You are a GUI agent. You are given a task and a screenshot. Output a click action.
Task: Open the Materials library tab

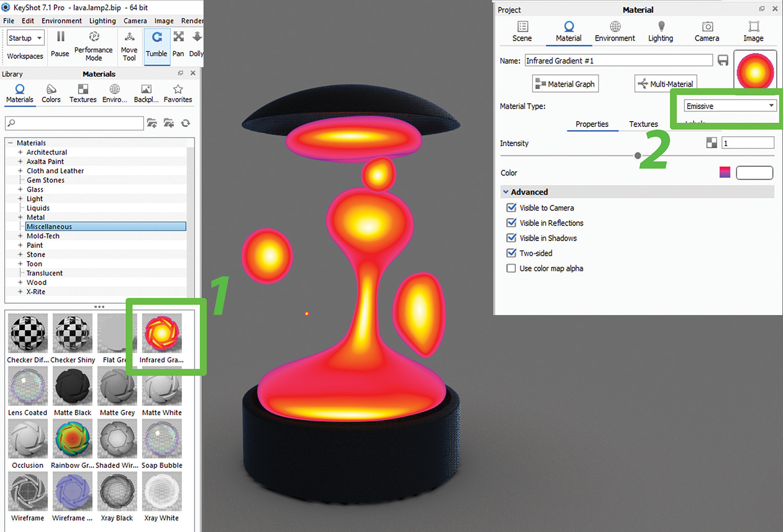coord(20,93)
